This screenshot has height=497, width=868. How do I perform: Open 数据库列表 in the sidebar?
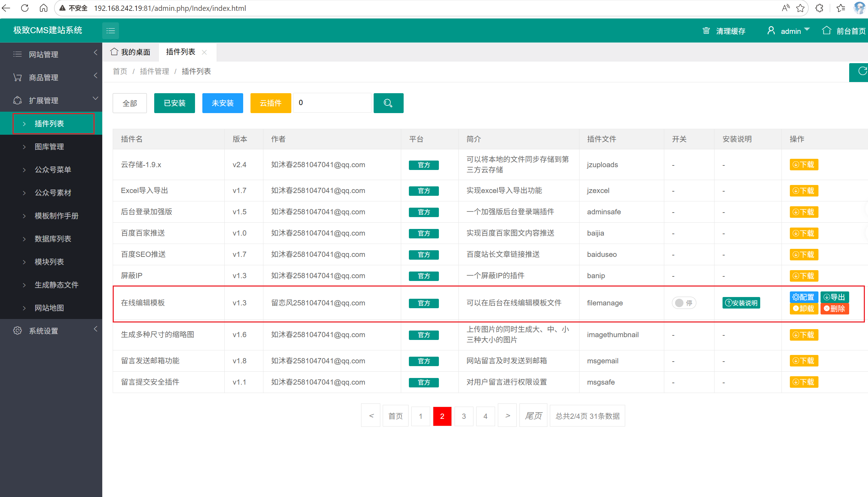coord(53,239)
